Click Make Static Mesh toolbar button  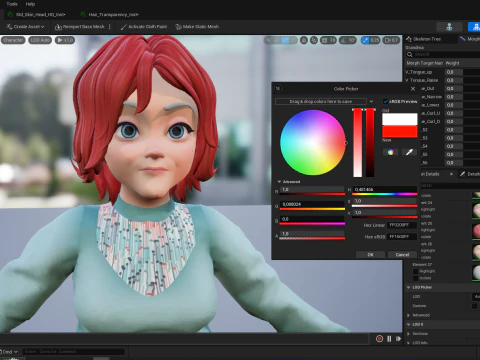pos(197,27)
